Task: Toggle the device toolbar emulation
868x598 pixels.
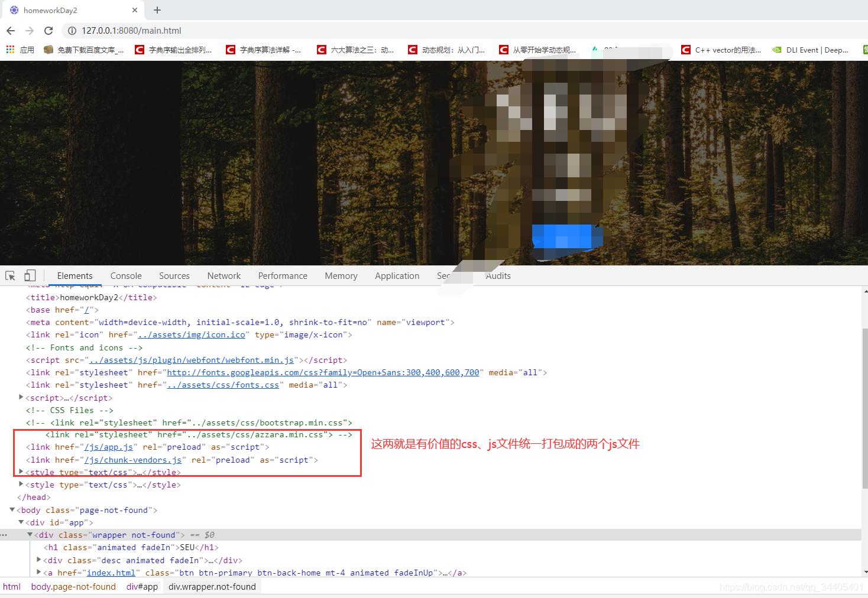Action: 30,276
